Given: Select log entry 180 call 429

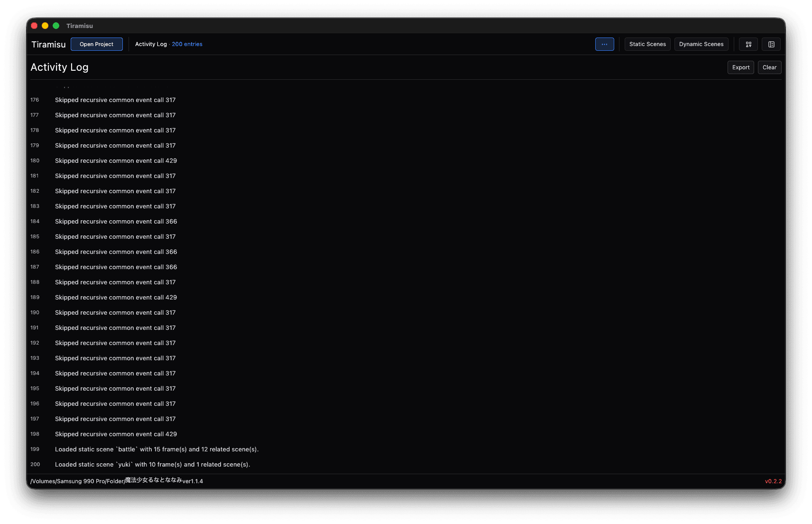Looking at the screenshot, I should [x=406, y=161].
